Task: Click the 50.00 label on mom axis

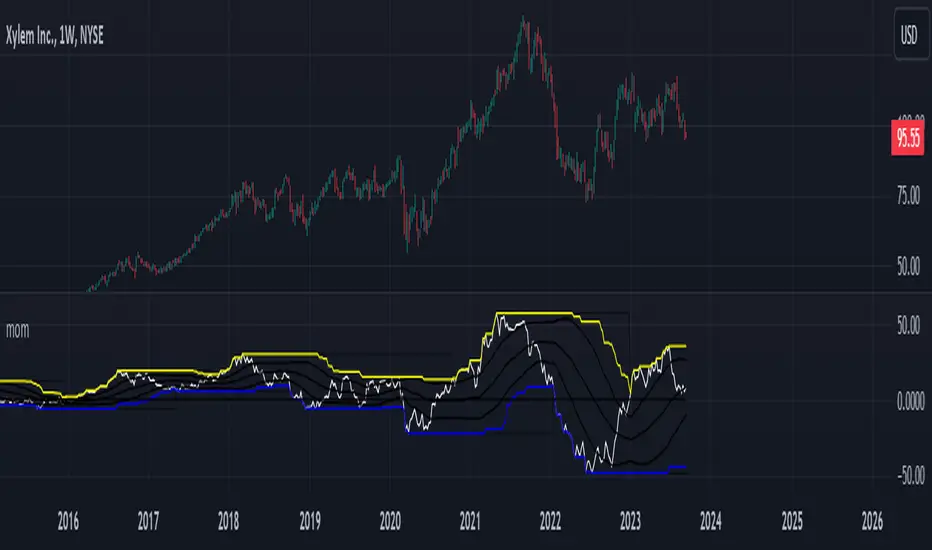Action: (908, 325)
